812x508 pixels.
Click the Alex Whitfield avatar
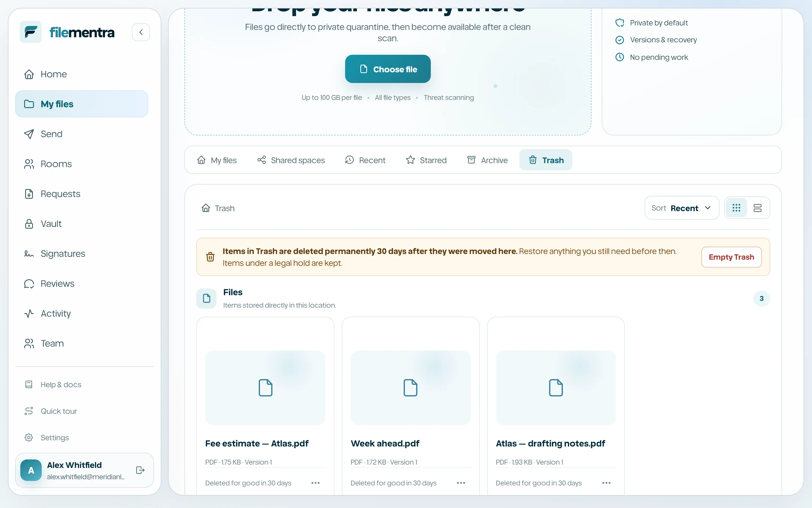click(31, 470)
